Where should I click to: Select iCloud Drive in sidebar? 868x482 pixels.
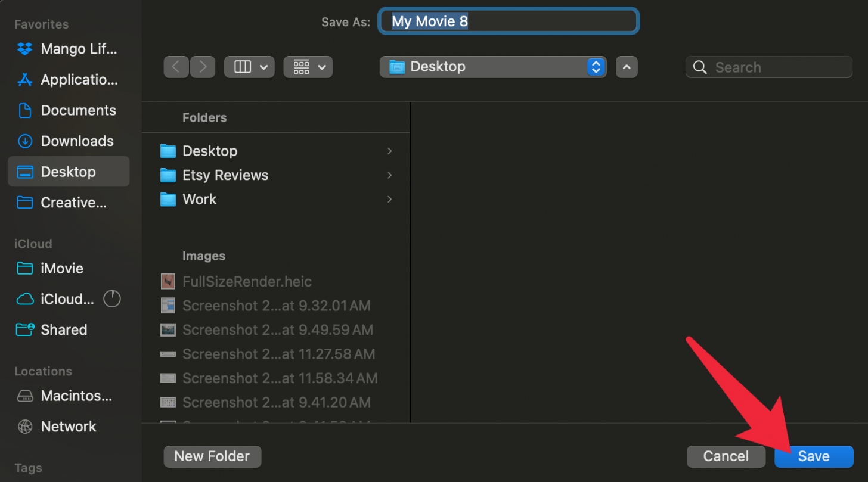(67, 299)
